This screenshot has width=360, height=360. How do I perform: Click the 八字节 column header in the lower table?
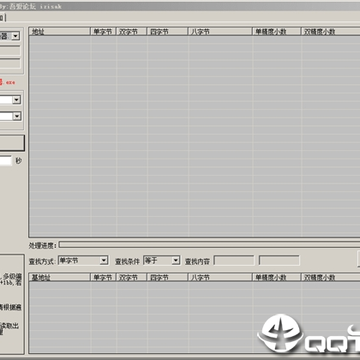pyautogui.click(x=220, y=277)
